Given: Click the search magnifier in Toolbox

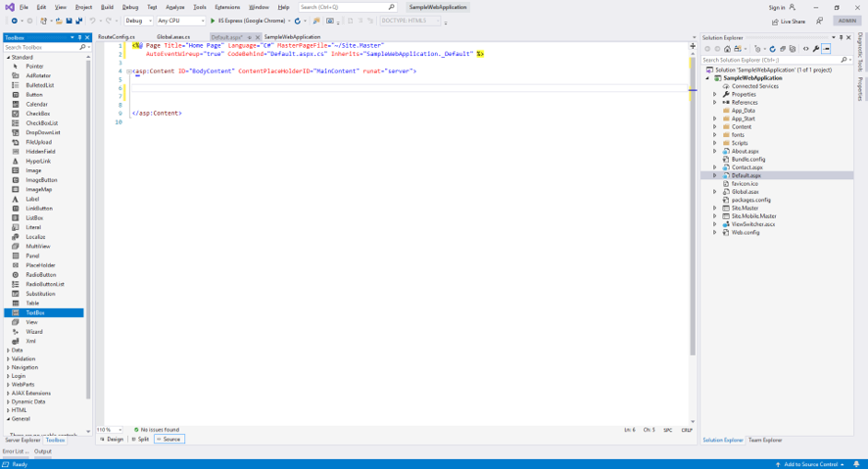Looking at the screenshot, I should 82,47.
